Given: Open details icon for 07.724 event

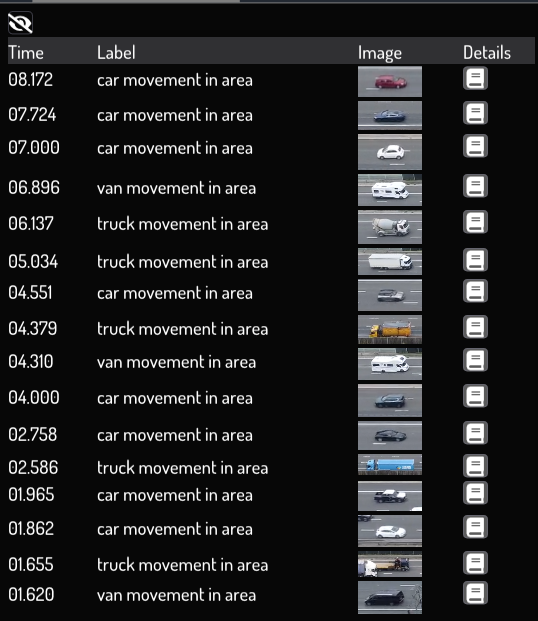Looking at the screenshot, I should coord(475,113).
